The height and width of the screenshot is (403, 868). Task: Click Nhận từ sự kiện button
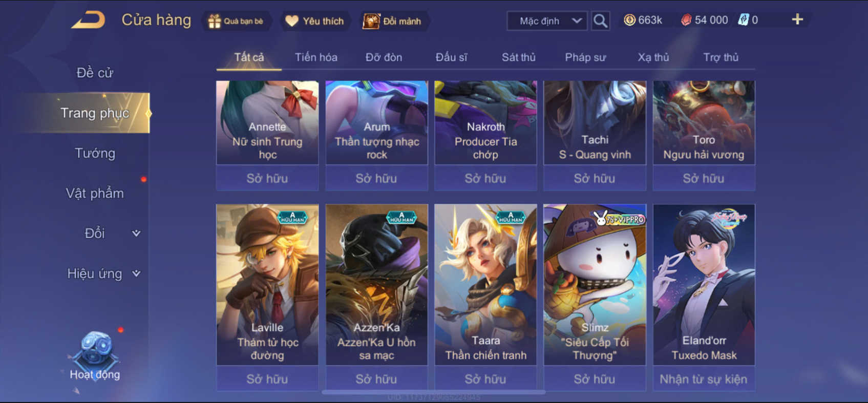(x=704, y=379)
